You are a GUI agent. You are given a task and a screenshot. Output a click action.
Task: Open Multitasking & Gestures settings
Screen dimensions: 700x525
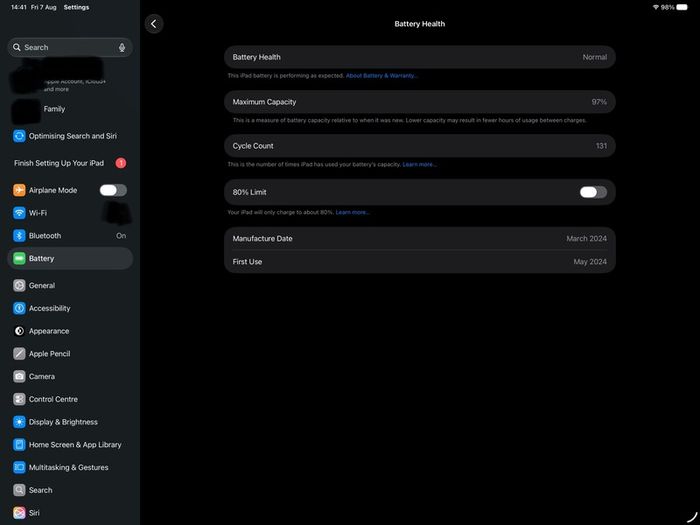tap(70, 467)
